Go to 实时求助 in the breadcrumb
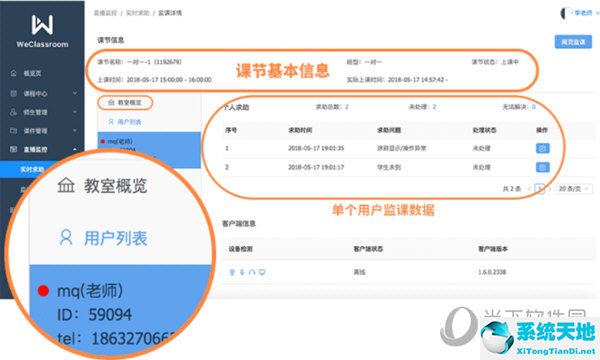Screen dimensions: 600x360 pos(138,13)
